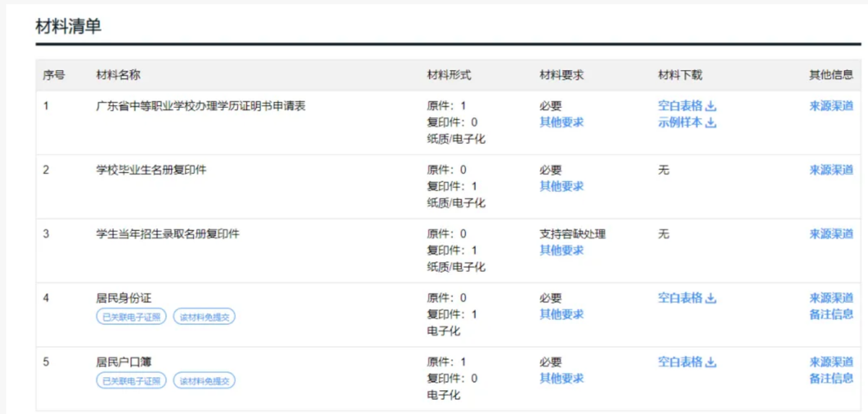The width and height of the screenshot is (868, 414).
Task: Open 其他要求 for 居民户口簿
Action: [561, 378]
